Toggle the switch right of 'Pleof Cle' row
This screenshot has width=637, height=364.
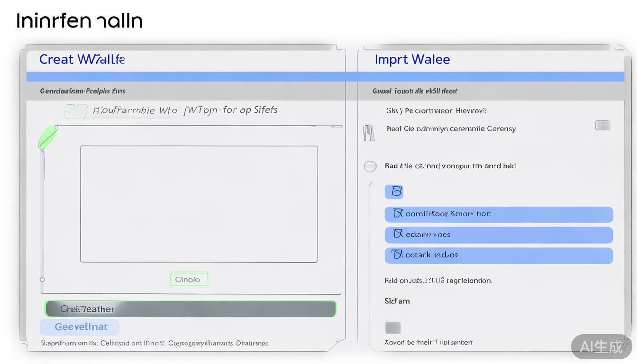tap(602, 126)
